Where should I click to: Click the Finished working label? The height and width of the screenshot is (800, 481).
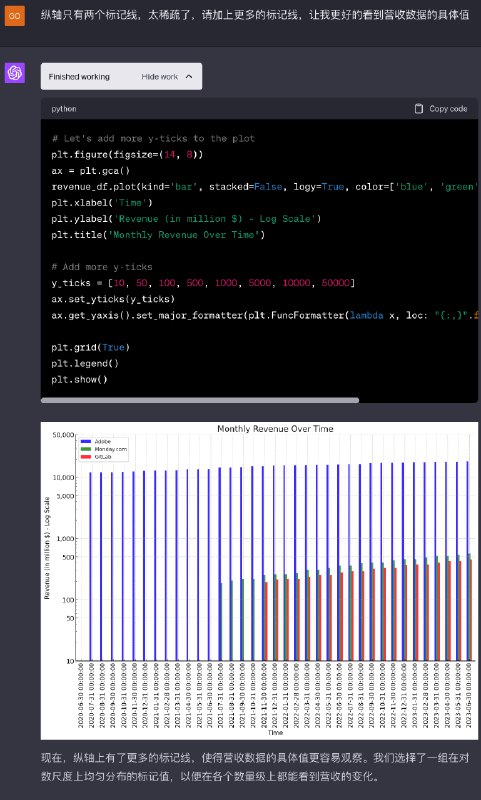79,77
